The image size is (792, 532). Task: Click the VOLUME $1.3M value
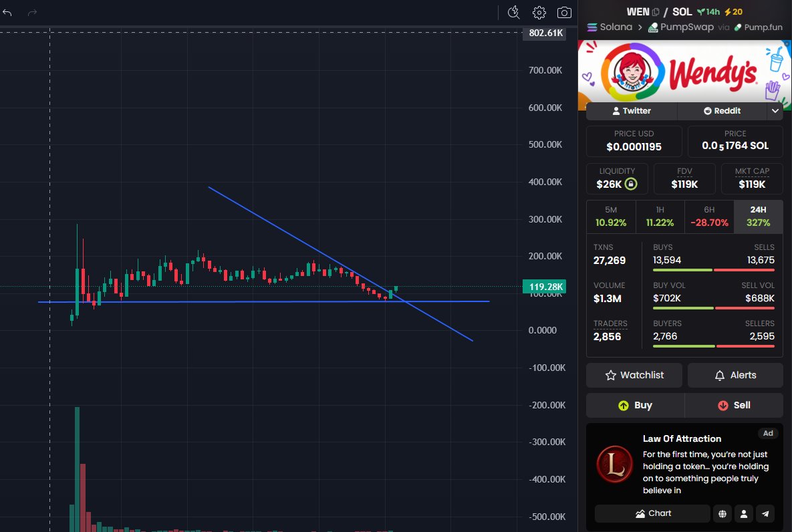607,299
